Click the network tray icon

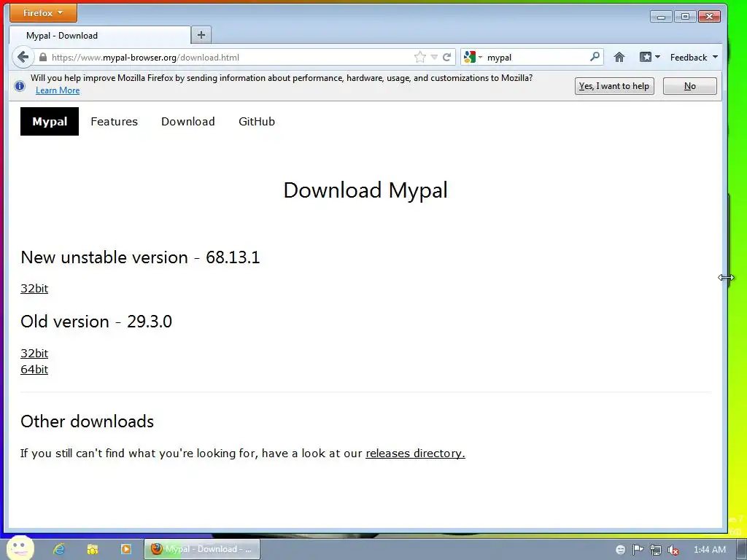point(656,550)
